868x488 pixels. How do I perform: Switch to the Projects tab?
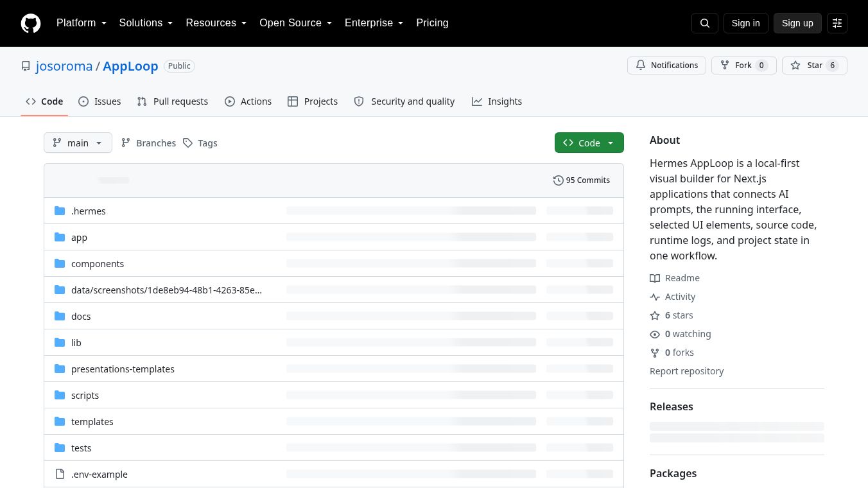tap(313, 101)
